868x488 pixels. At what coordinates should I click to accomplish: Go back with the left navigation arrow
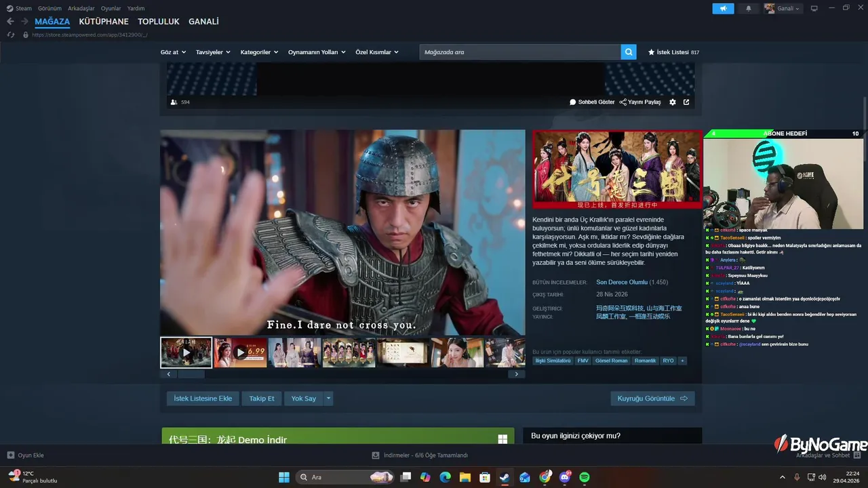[10, 22]
